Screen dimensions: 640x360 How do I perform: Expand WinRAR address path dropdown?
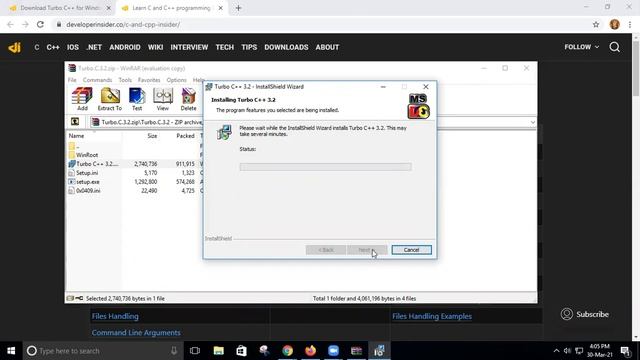tap(532, 122)
